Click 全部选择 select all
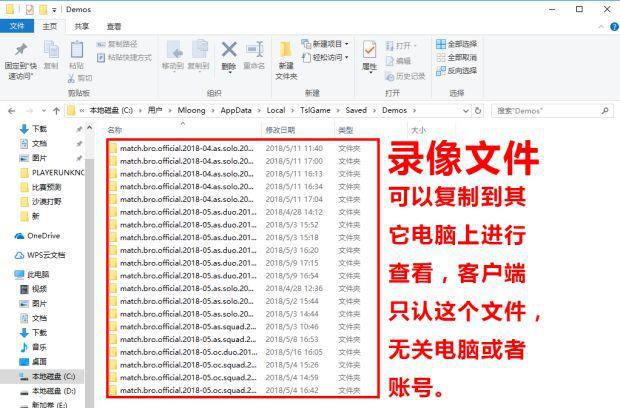620x408 pixels. 457,44
